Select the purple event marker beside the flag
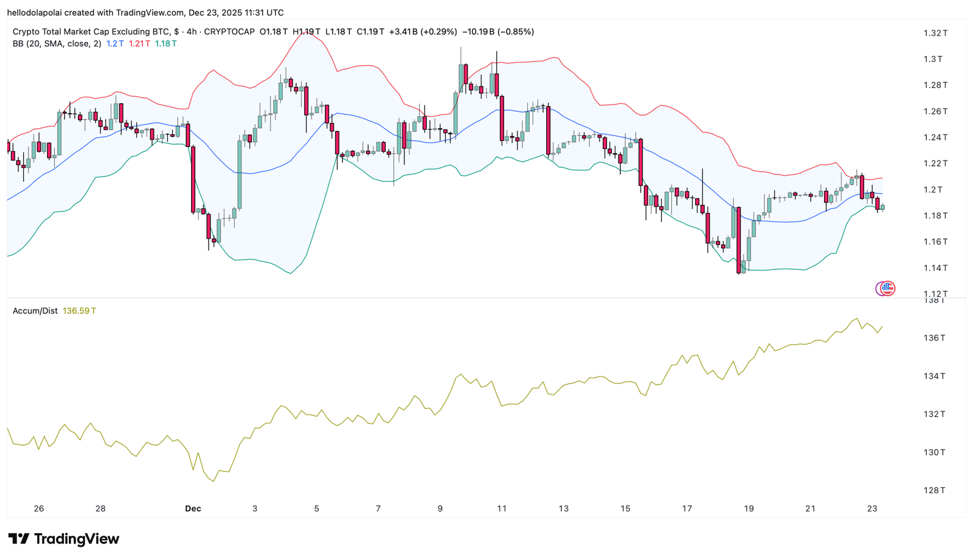The height and width of the screenshot is (560, 973). [879, 288]
